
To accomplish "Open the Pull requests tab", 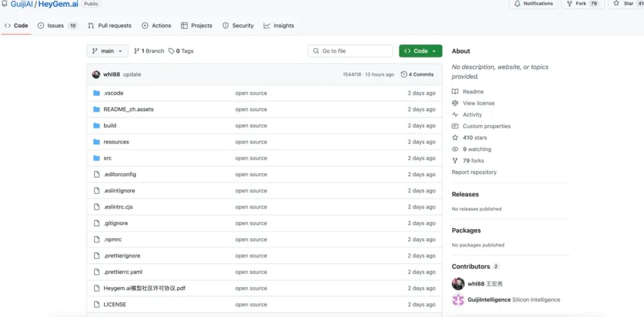I will click(x=110, y=26).
